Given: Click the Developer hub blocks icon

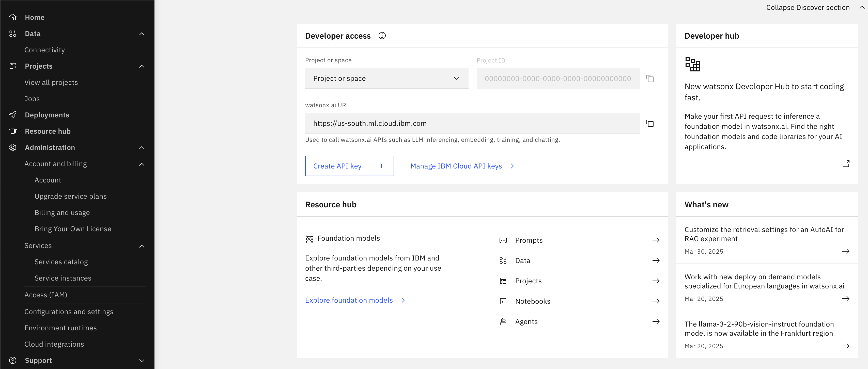Looking at the screenshot, I should [x=692, y=64].
